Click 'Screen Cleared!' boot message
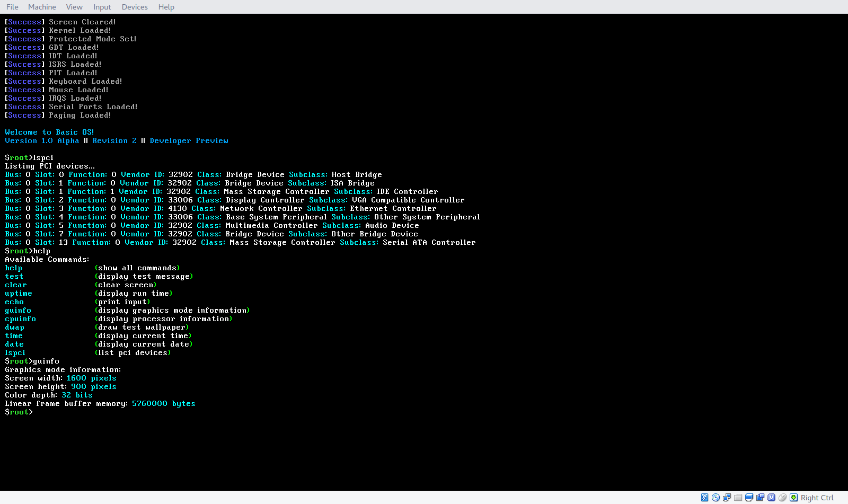This screenshot has width=848, height=504. [82, 22]
